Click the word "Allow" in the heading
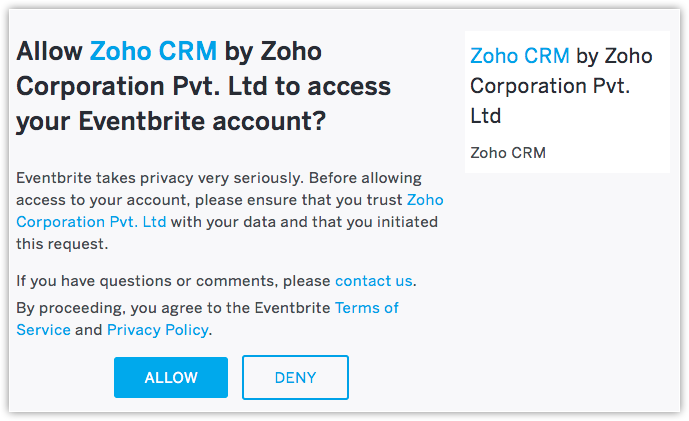The height and width of the screenshot is (421, 689). point(51,51)
